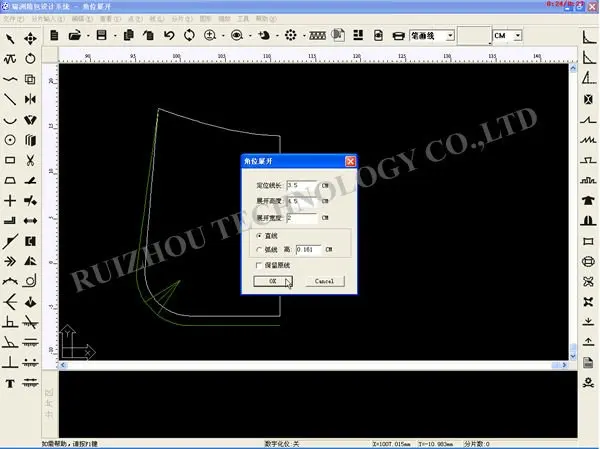Click the zigzag wave icon on right panel
This screenshot has width=600, height=449.
(x=588, y=139)
